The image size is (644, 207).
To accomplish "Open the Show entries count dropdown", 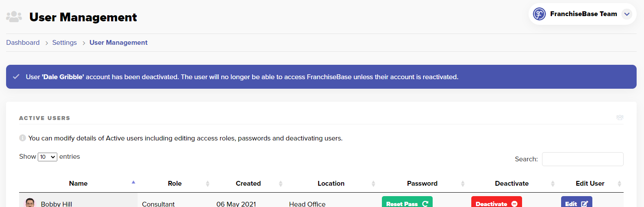I will 48,157.
